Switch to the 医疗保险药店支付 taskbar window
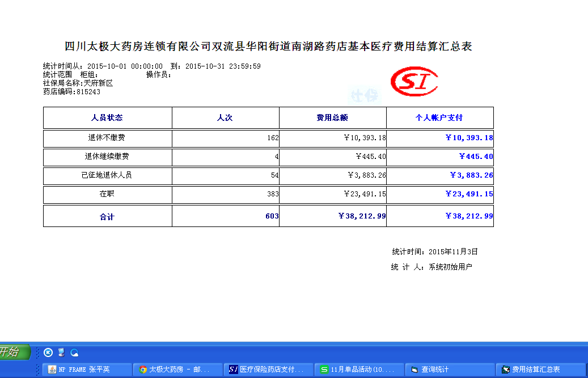 point(269,369)
